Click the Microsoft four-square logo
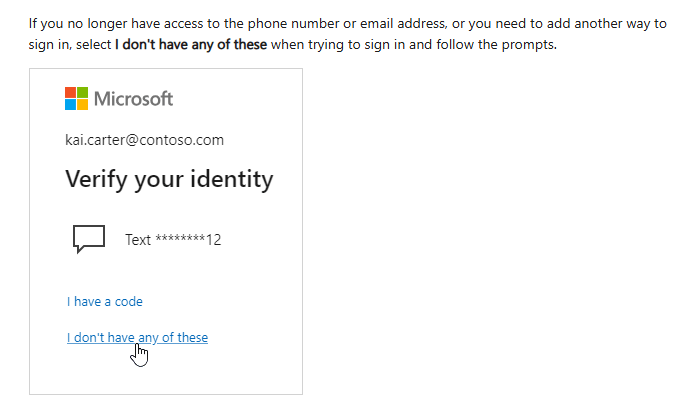Image resolution: width=683 pixels, height=416 pixels. 76,98
